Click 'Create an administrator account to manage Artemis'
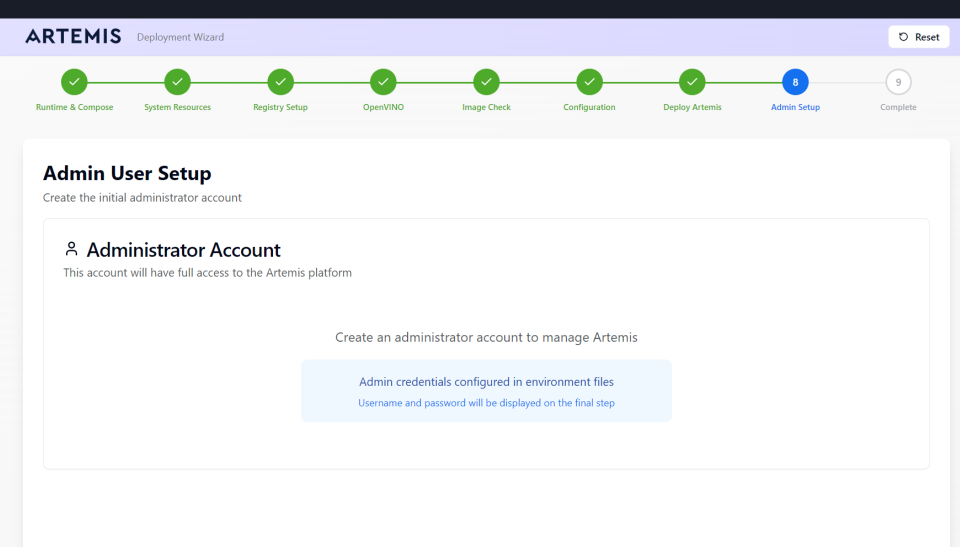This screenshot has width=960, height=547. (486, 338)
